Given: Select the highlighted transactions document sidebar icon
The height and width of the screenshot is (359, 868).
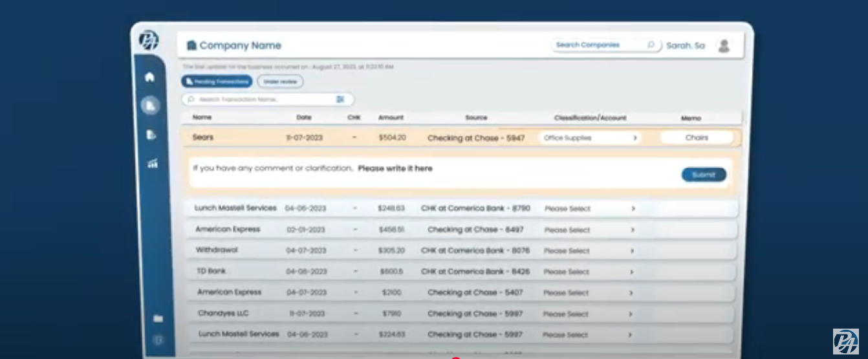Looking at the screenshot, I should coord(151,105).
